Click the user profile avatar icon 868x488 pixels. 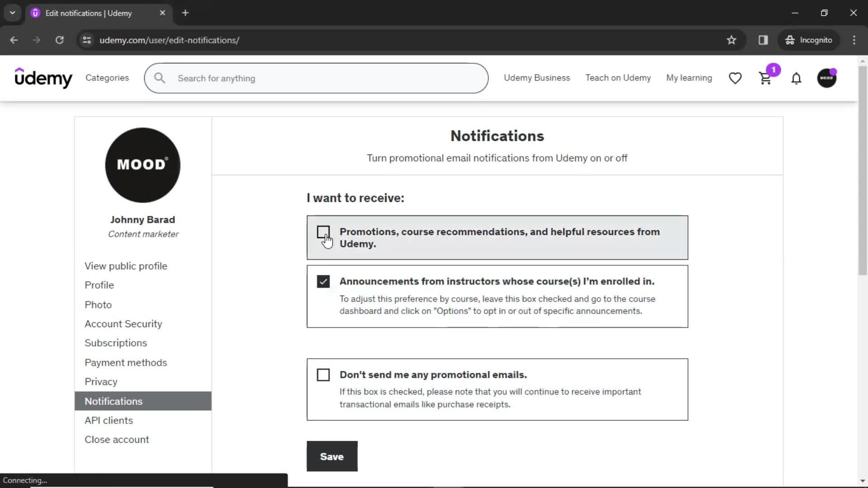[827, 78]
